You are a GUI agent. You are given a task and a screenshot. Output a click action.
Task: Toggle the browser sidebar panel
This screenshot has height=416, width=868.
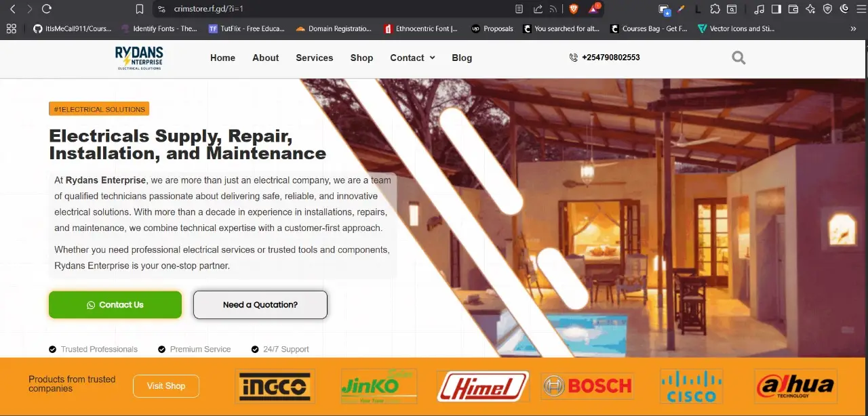(x=776, y=9)
